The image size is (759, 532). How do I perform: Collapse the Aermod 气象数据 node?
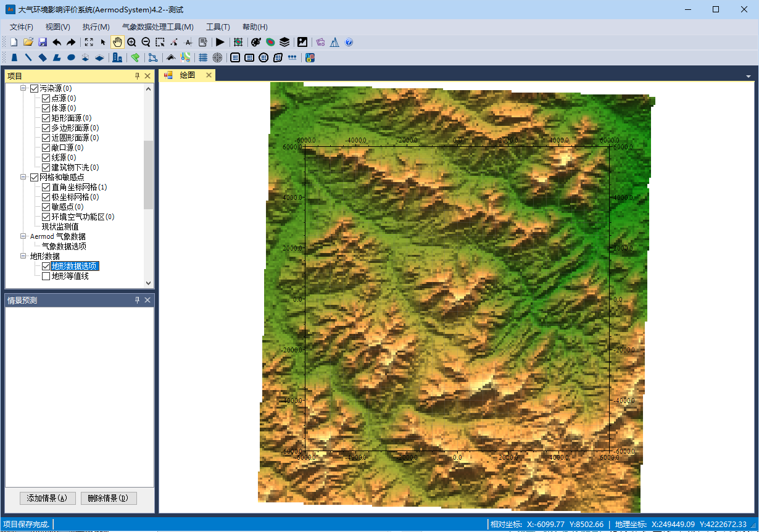click(x=23, y=236)
